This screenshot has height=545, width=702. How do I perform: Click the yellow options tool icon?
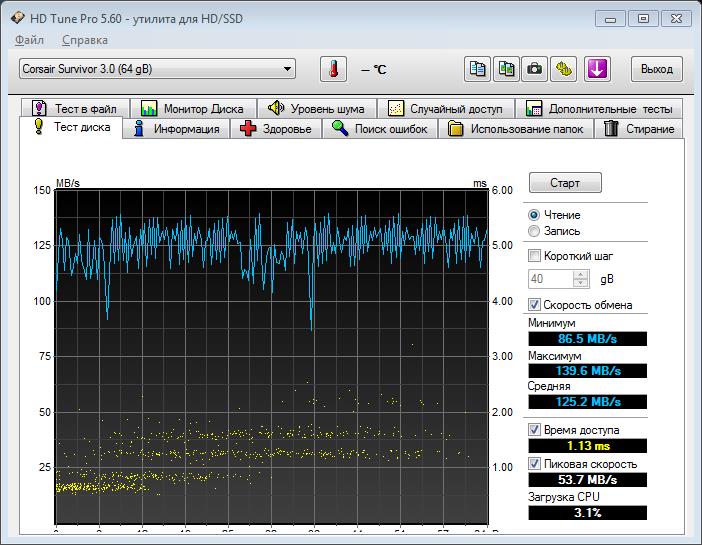pyautogui.click(x=565, y=69)
